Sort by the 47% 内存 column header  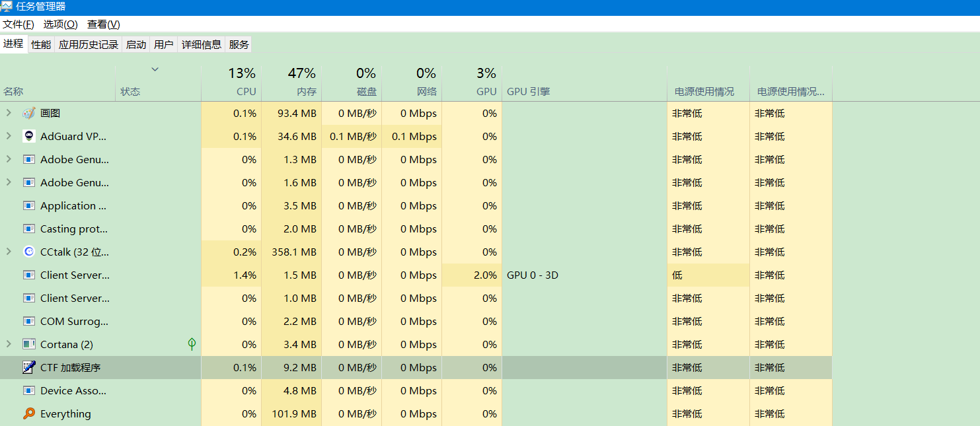(291, 83)
